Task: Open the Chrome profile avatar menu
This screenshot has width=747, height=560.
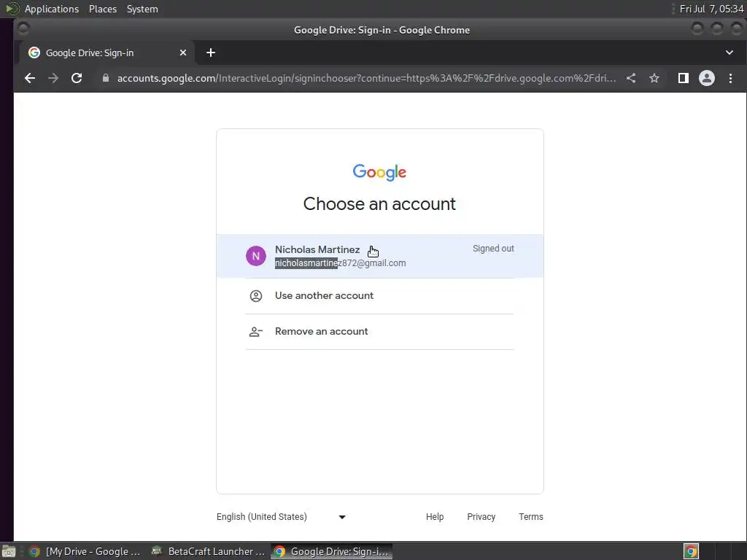Action: 706,78
